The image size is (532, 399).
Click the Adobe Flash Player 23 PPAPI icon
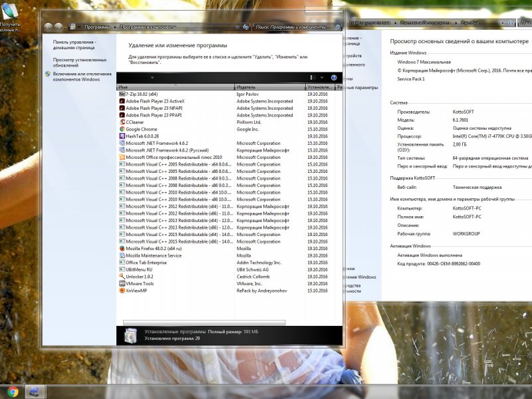point(122,115)
